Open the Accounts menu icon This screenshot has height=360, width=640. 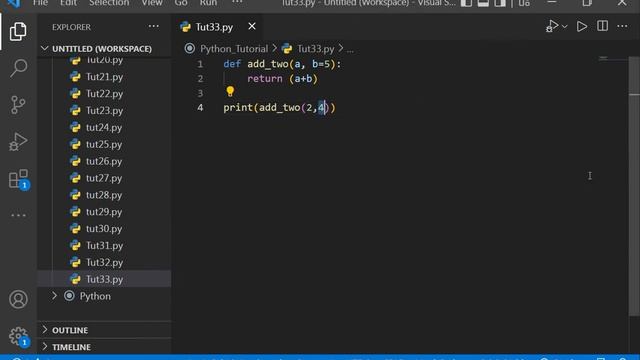click(18, 299)
